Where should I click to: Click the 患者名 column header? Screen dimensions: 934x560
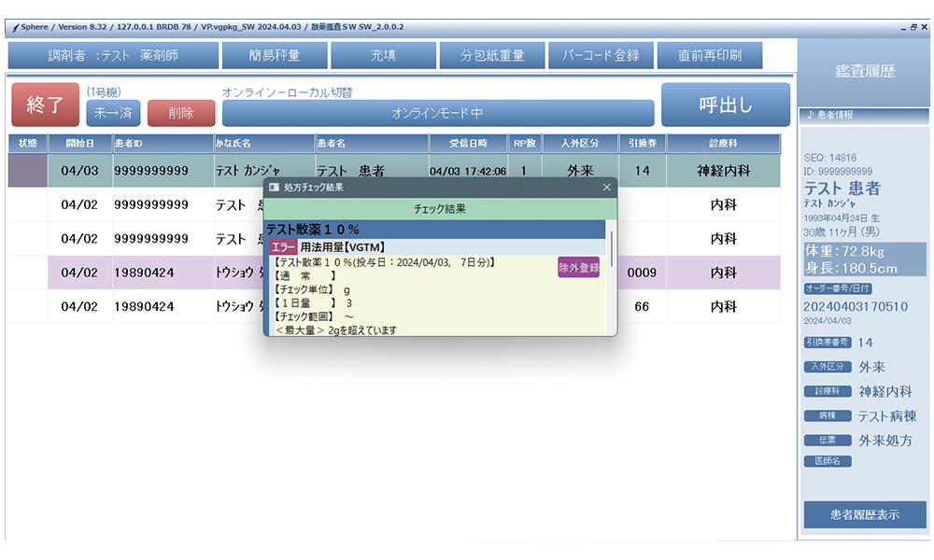tap(372, 144)
